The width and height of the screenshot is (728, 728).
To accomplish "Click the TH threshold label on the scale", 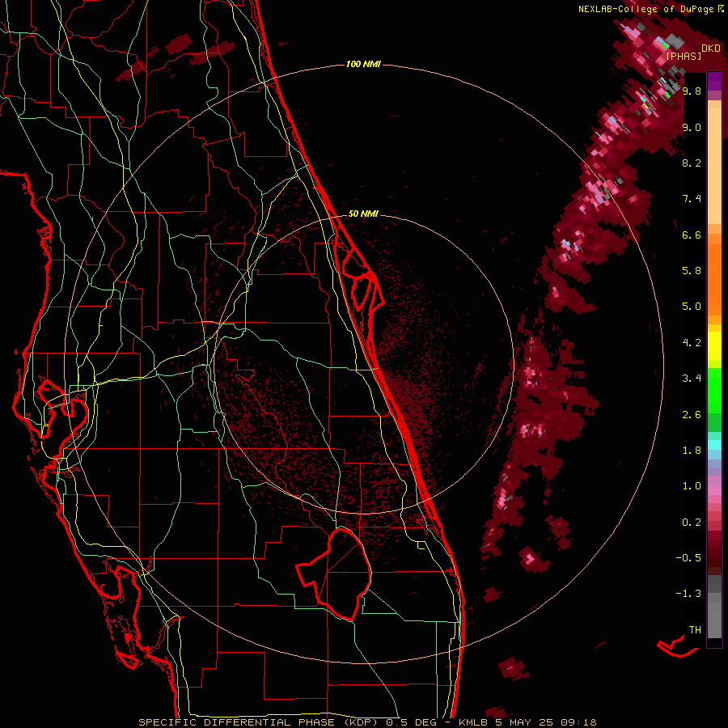I will 695,630.
